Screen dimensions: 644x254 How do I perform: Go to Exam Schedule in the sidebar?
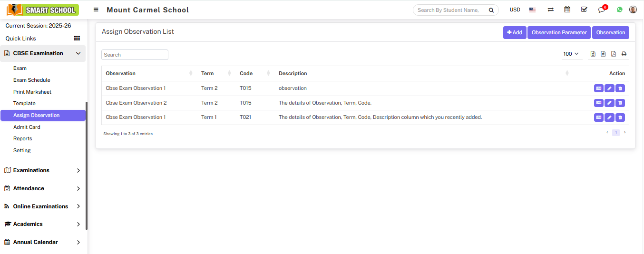[x=31, y=80]
